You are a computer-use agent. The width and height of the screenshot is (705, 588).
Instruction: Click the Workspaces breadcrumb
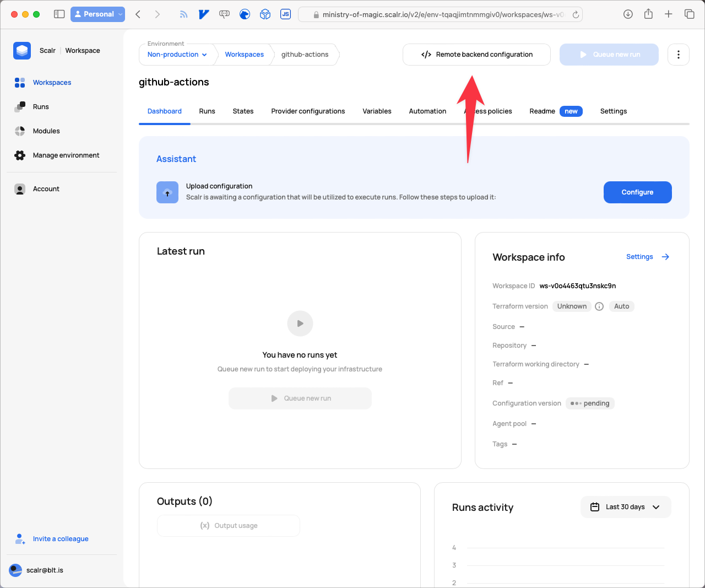click(245, 55)
